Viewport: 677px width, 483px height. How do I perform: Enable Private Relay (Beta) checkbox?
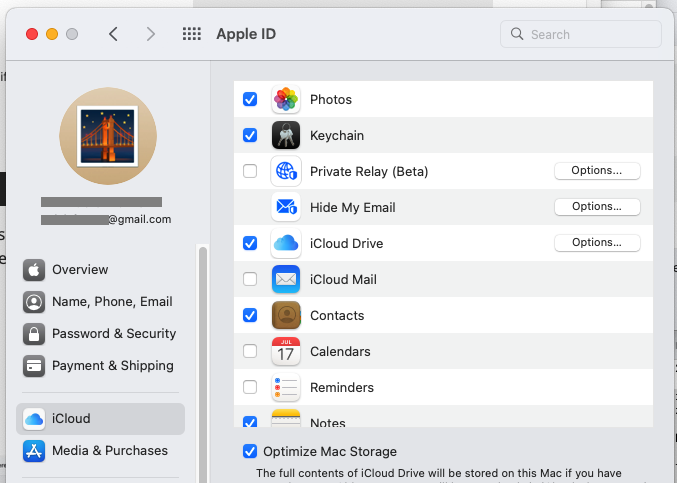point(250,172)
